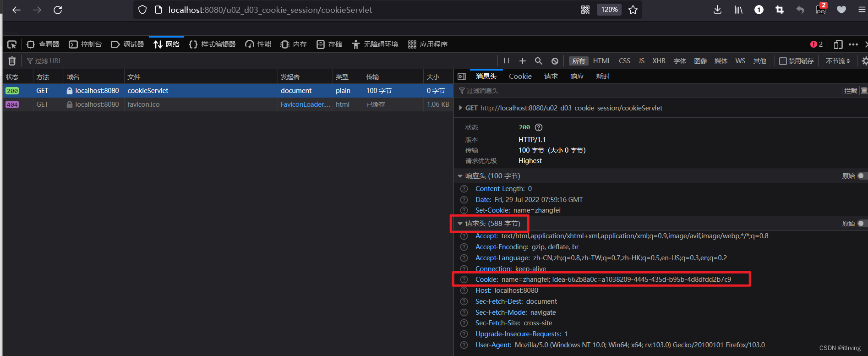
Task: Sort requests by the Status column header
Action: click(x=18, y=77)
